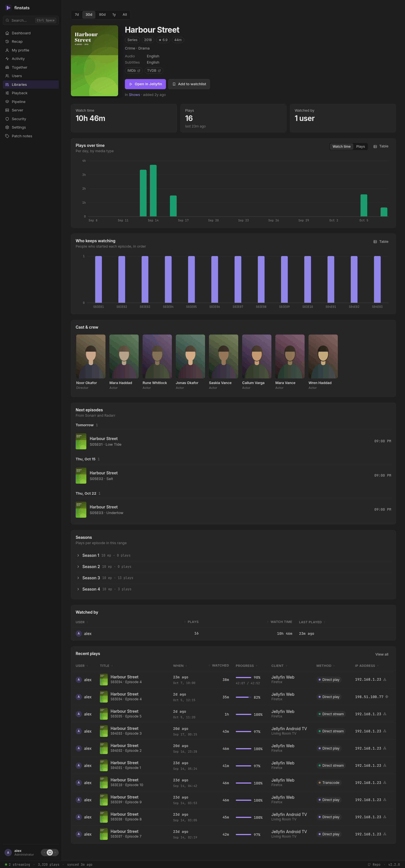Screen dimensions: 405x868
Task: Click Open in Jellyfin button
Action: pyautogui.click(x=145, y=84)
